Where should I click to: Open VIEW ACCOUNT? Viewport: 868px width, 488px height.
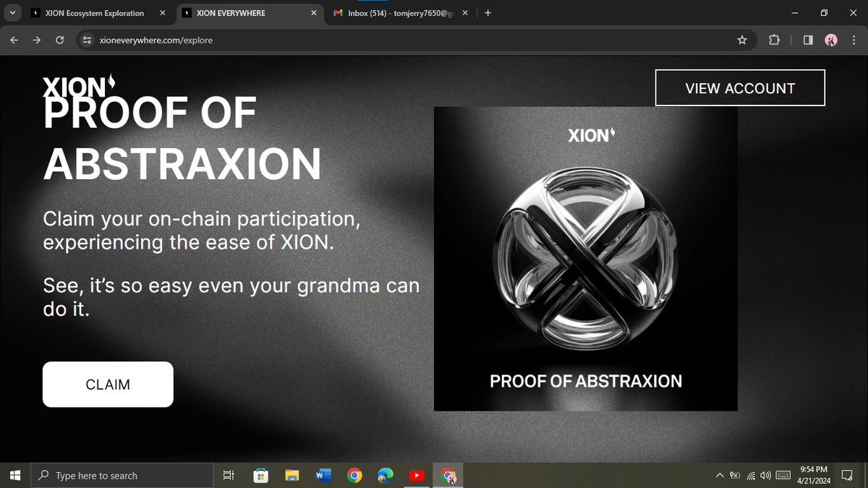[x=740, y=88]
